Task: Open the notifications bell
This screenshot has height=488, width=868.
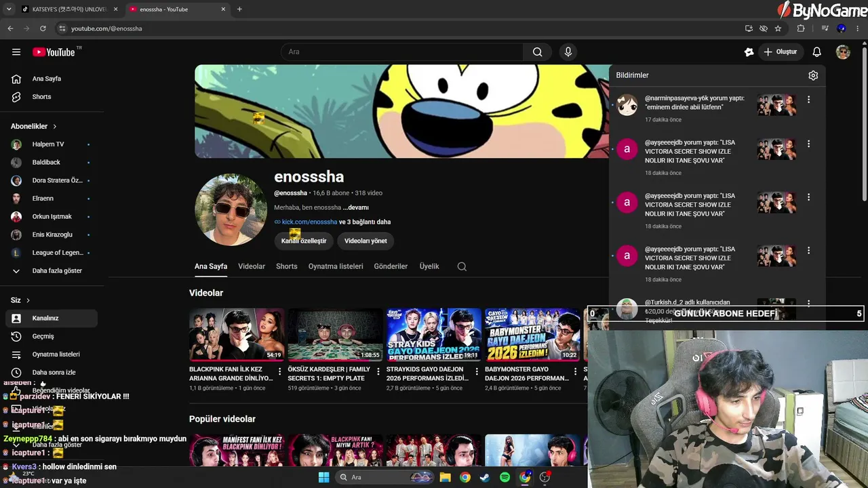Action: (x=817, y=52)
